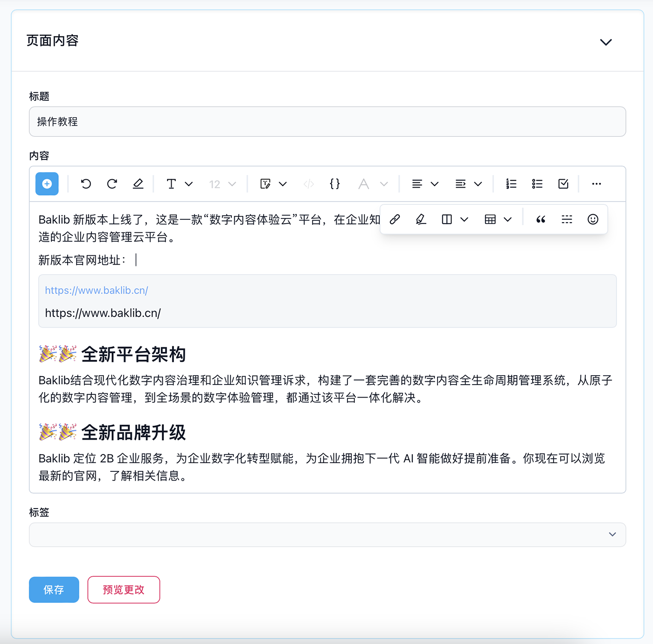Open the font size 12 dropdown
653x644 pixels.
tap(222, 184)
